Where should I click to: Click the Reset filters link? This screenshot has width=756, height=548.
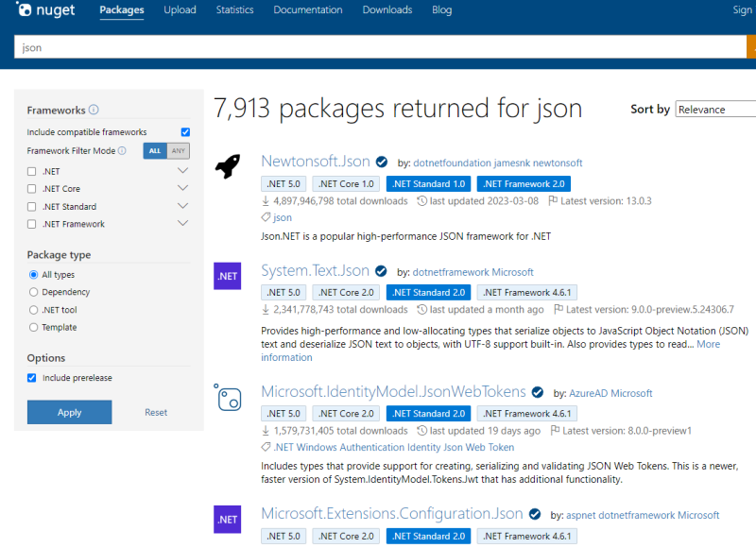coord(156,412)
